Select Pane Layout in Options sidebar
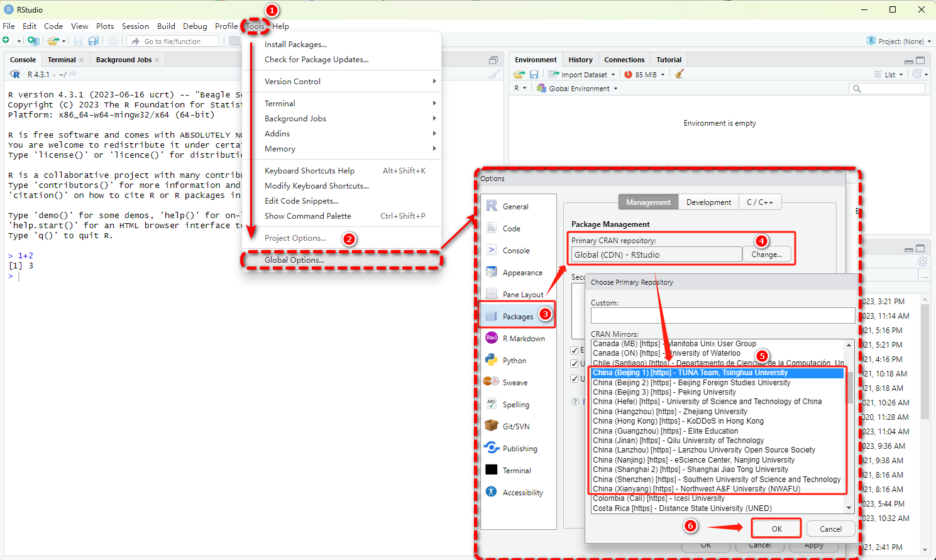Image resolution: width=936 pixels, height=560 pixels. (519, 294)
